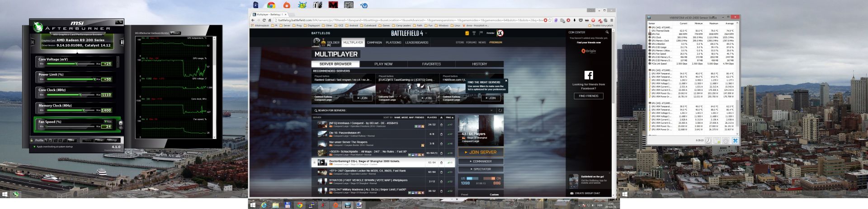
Task: Click the profile lock icon in Afterburner
Action: click(x=31, y=140)
